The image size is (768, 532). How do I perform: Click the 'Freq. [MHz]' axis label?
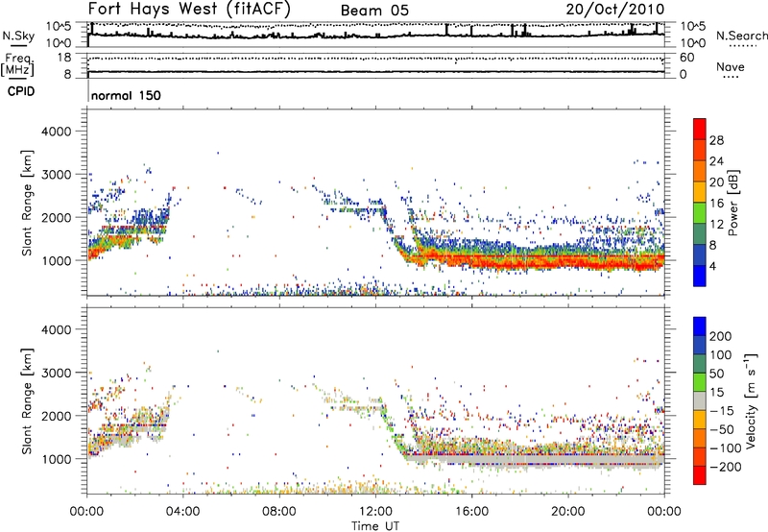tap(17, 65)
